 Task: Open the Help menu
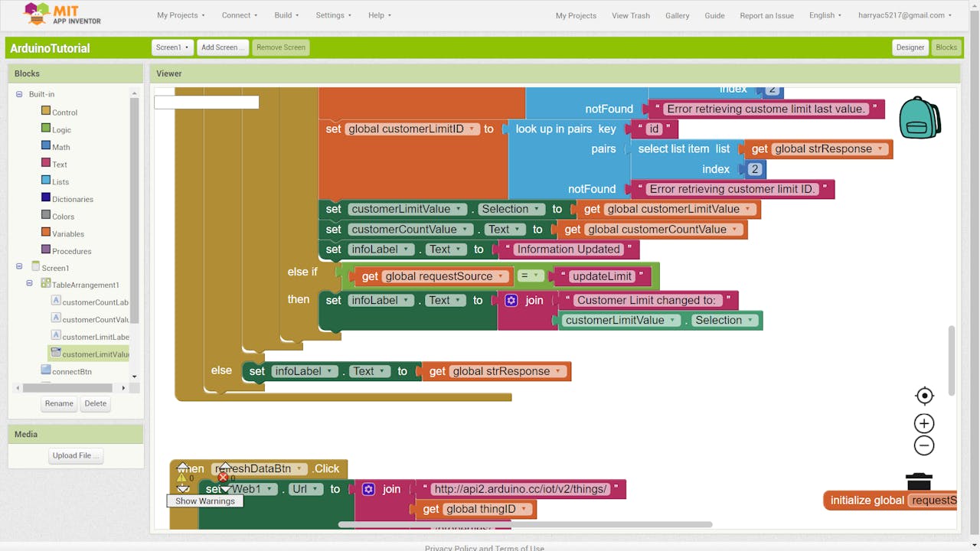point(380,15)
